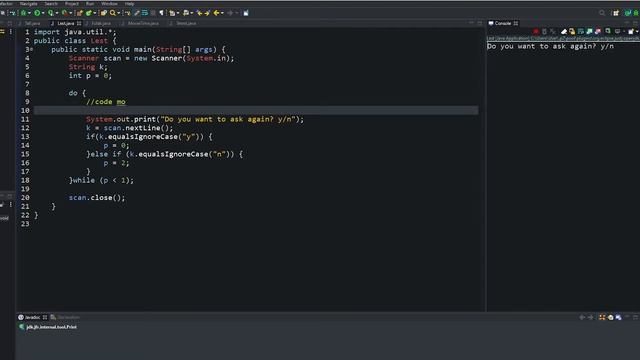Open the Window menu
The image size is (640, 360).
coord(109,4)
